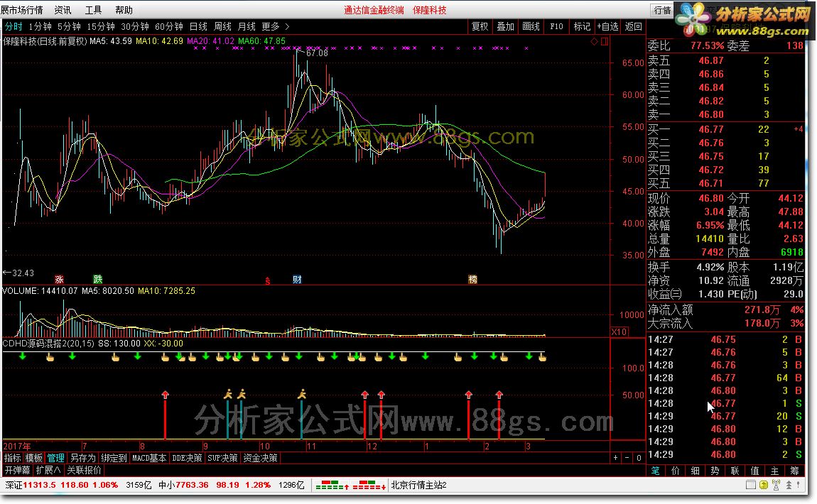Click the 跌 marker under the chart
Image resolution: width=817 pixels, height=504 pixels.
(97, 280)
